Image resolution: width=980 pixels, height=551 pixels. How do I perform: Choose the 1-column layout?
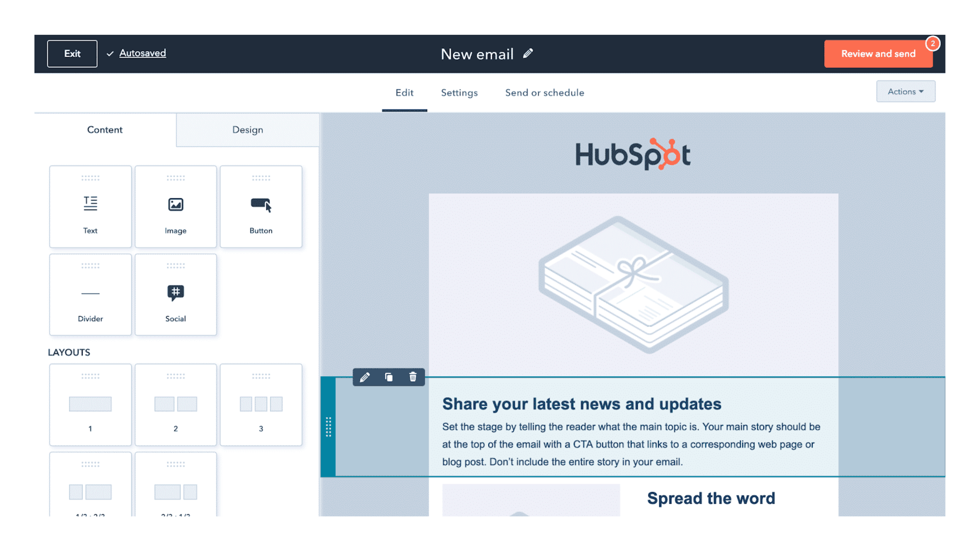[x=90, y=405]
